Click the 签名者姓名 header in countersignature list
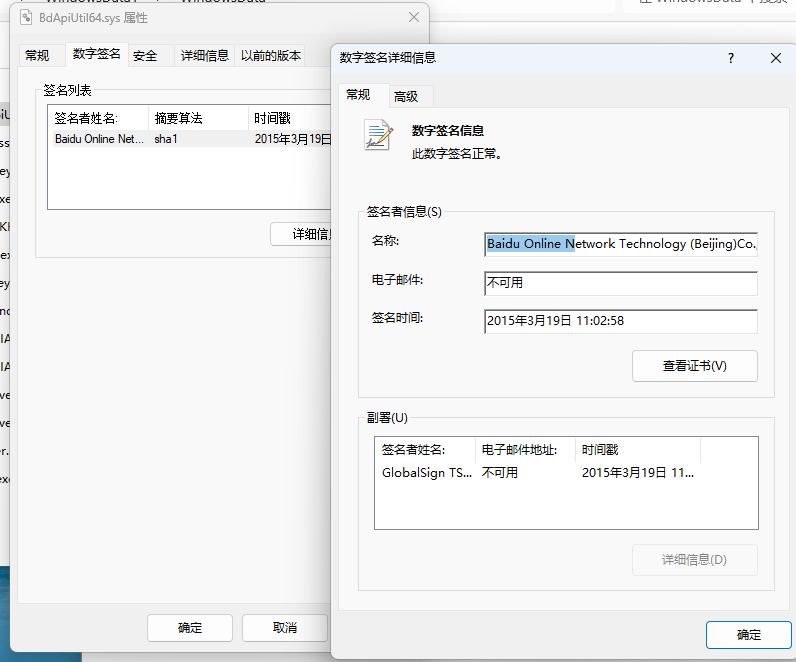The width and height of the screenshot is (796, 662). click(425, 450)
